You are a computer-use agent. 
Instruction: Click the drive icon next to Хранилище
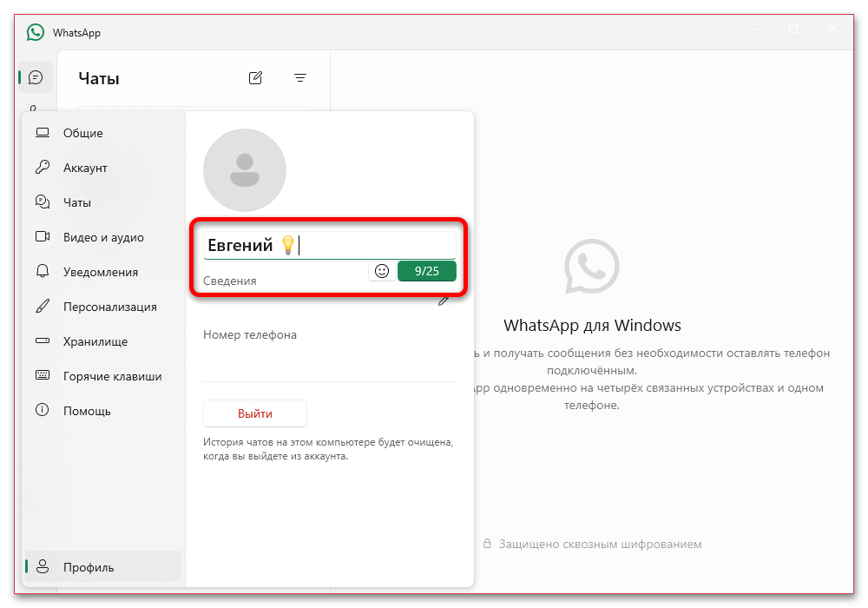coord(43,340)
